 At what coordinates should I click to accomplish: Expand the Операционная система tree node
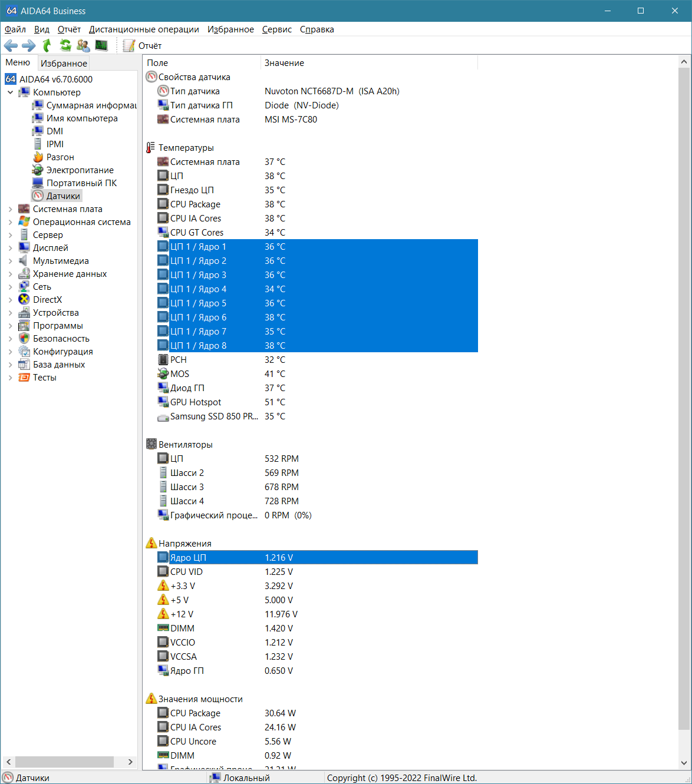pos(10,222)
